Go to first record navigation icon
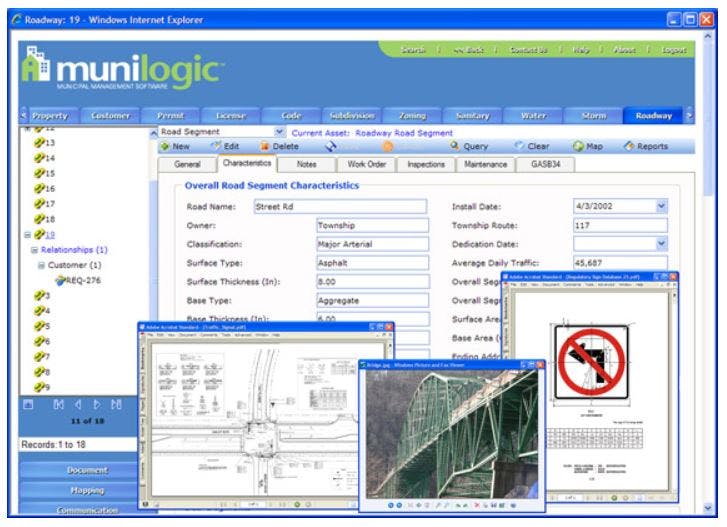Viewport: 727px width, 527px height. coord(58,405)
